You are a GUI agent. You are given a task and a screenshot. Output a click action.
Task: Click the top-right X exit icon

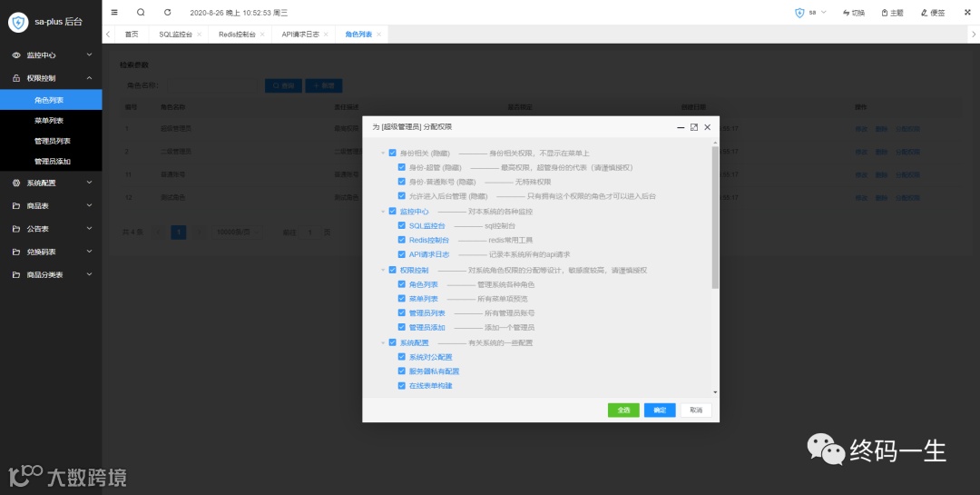[967, 13]
